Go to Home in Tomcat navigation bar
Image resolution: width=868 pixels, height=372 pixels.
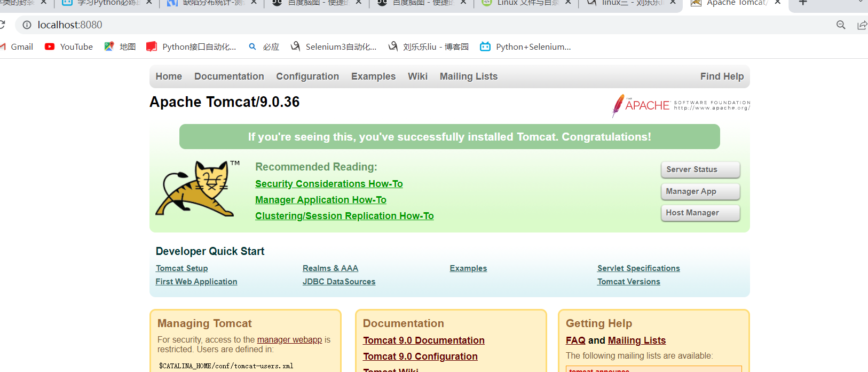coord(169,76)
